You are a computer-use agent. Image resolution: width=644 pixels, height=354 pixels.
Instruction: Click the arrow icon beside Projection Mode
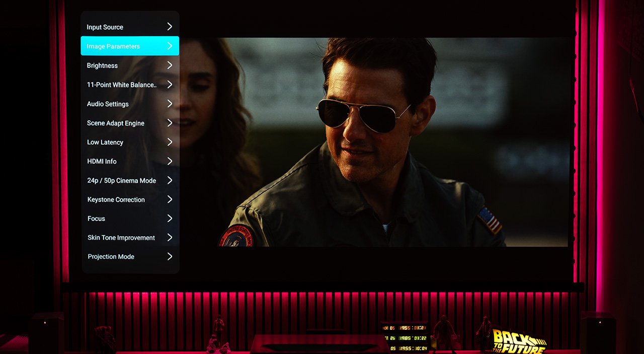pos(170,256)
